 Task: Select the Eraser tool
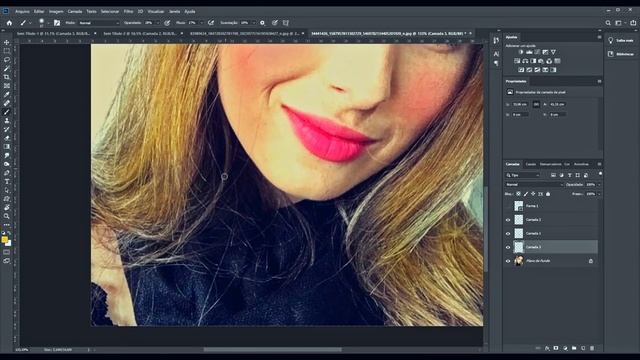click(x=7, y=138)
